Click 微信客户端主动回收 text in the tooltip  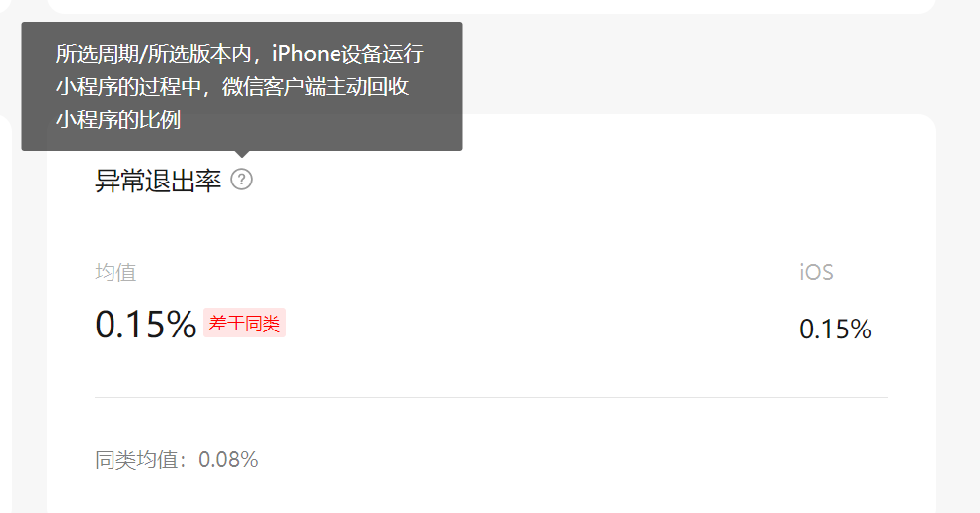click(315, 86)
